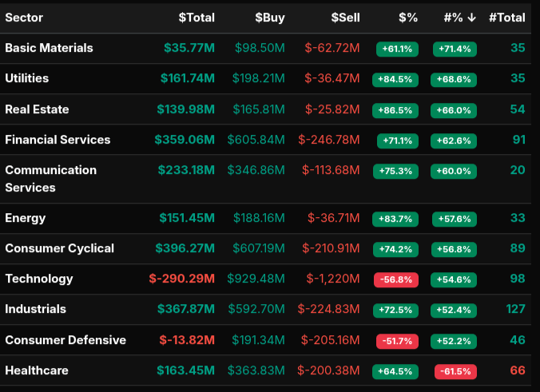Viewport: 540px width, 392px height.
Task: Sort by the $Buy column header
Action: (x=270, y=17)
